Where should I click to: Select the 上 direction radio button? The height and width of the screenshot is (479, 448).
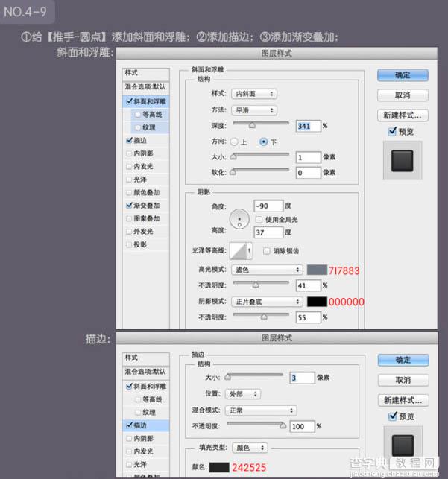click(x=234, y=142)
